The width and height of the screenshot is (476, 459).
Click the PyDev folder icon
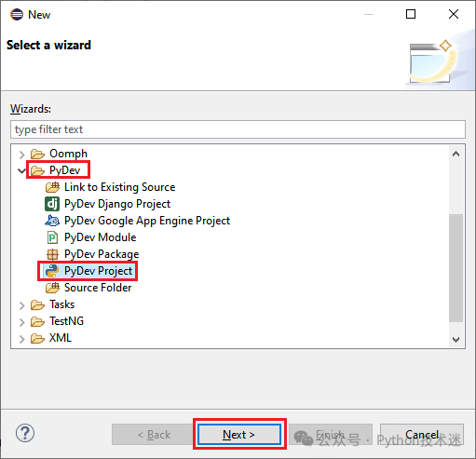(37, 170)
